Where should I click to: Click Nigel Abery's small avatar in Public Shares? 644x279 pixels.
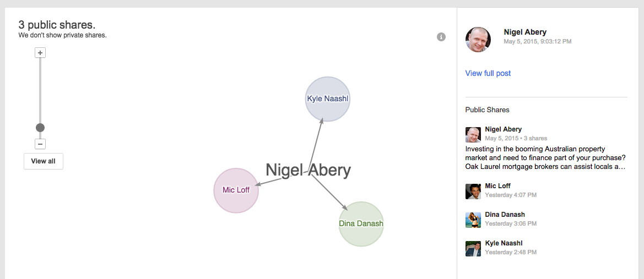(x=473, y=135)
